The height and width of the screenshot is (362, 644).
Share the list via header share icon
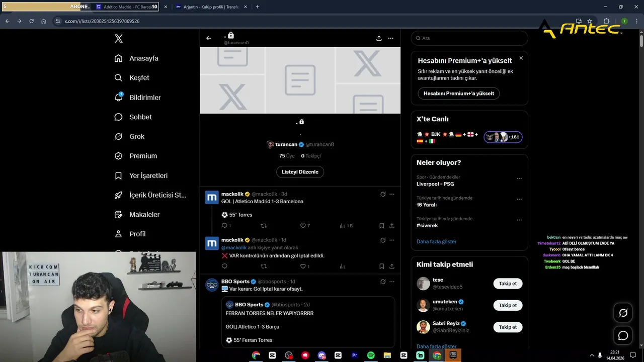click(379, 38)
